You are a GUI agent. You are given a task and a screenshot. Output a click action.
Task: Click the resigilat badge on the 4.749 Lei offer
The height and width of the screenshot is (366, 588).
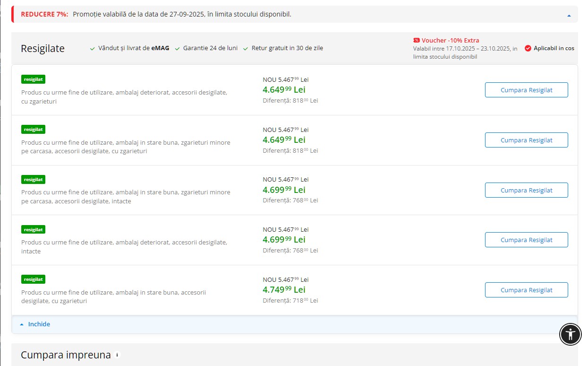point(33,279)
